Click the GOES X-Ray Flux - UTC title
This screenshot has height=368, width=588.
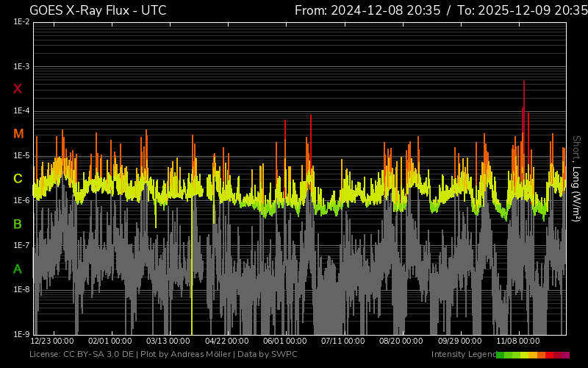point(98,10)
